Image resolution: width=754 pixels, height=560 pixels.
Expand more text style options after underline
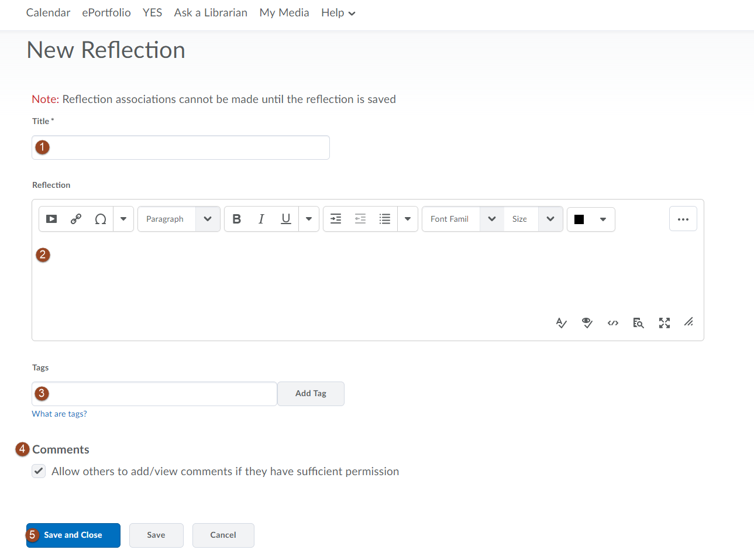coord(309,219)
